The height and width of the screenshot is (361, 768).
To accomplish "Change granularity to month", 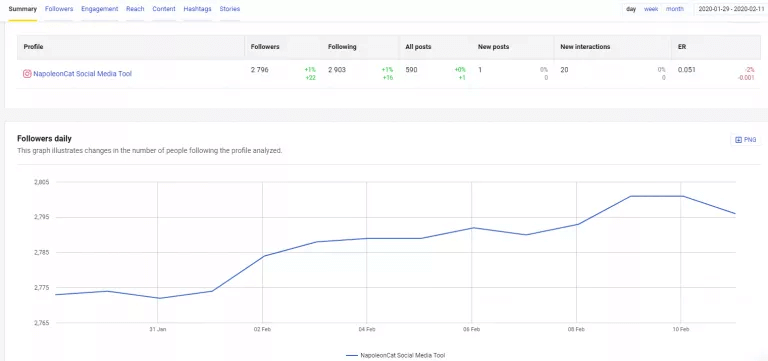I will pos(674,9).
